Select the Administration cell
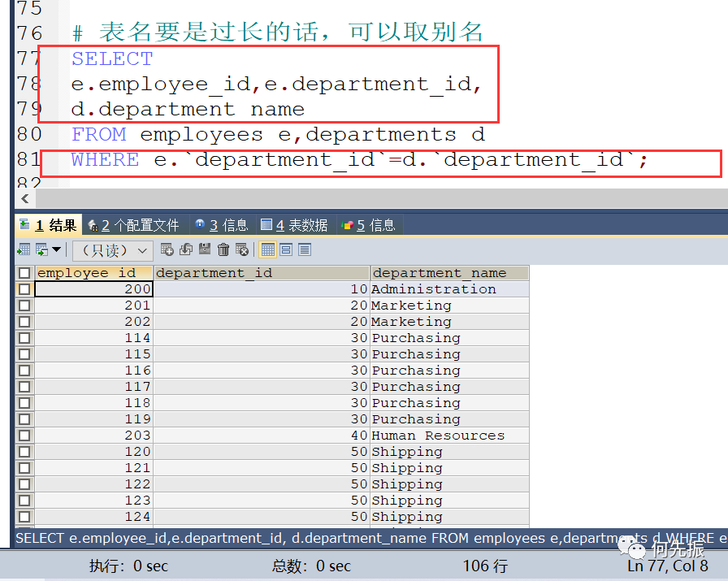Viewport: 728px width, 581px height. (x=449, y=289)
